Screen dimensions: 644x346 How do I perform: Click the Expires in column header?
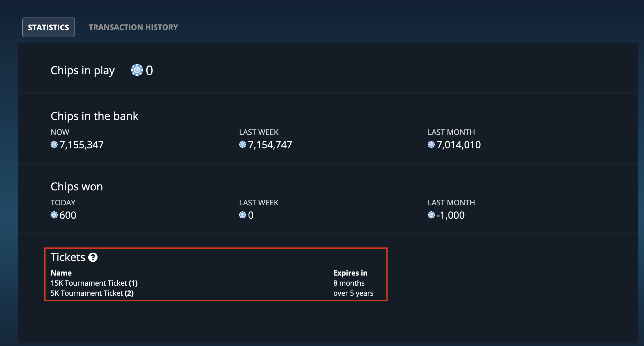pyautogui.click(x=350, y=273)
